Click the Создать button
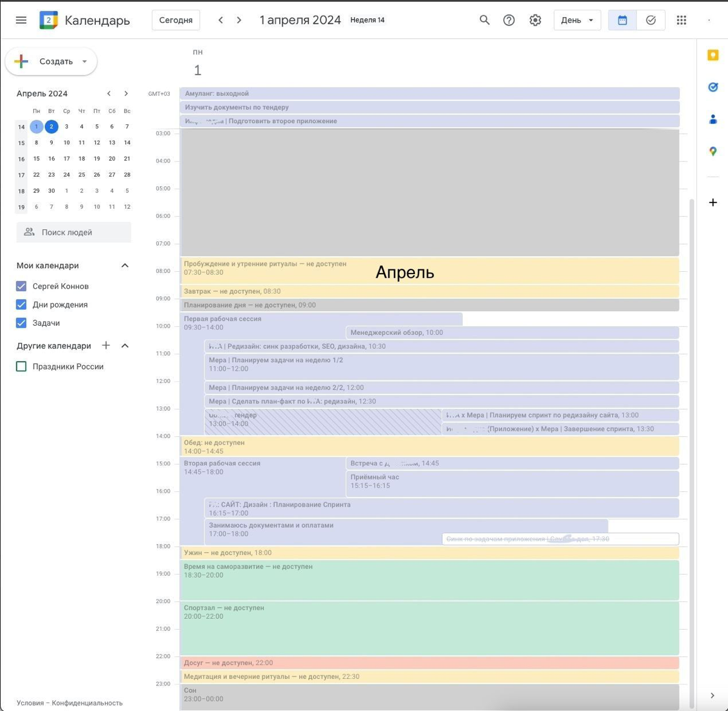Screen dimensions: 728x711 (51, 61)
